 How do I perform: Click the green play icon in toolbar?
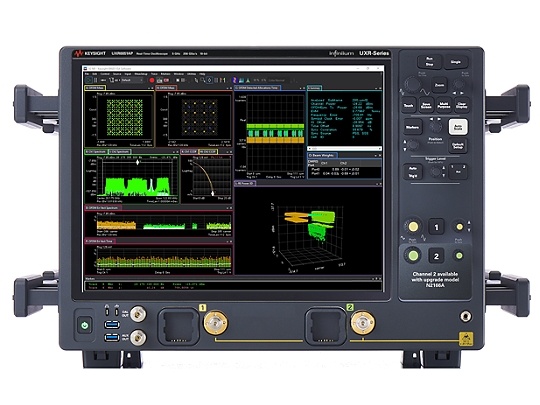click(89, 80)
